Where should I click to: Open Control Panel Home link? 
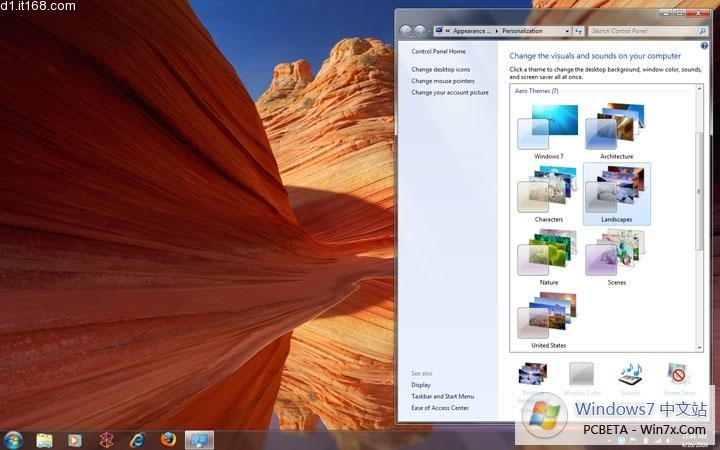point(439,51)
